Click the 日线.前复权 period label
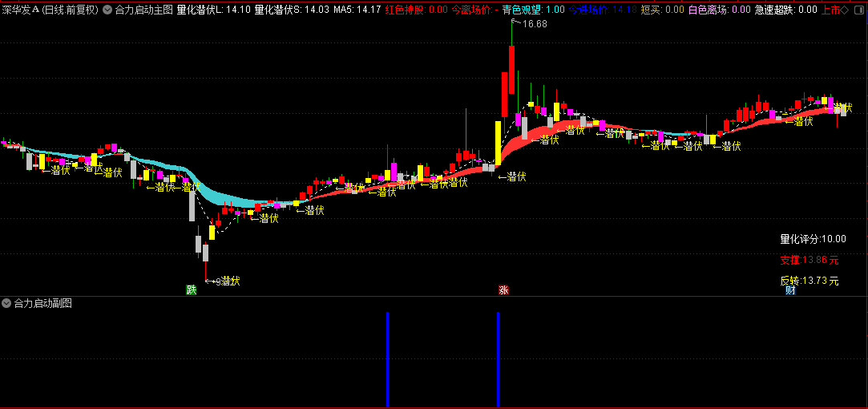This screenshot has width=868, height=409. 71,10
